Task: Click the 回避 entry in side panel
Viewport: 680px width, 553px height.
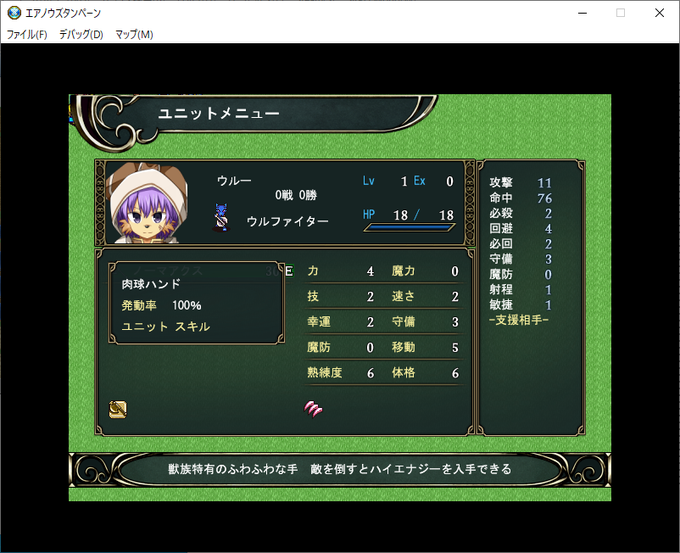Action: click(x=520, y=229)
